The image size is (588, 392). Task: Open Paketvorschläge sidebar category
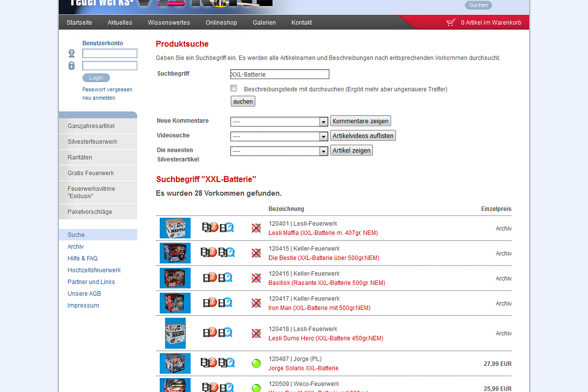coord(98,212)
